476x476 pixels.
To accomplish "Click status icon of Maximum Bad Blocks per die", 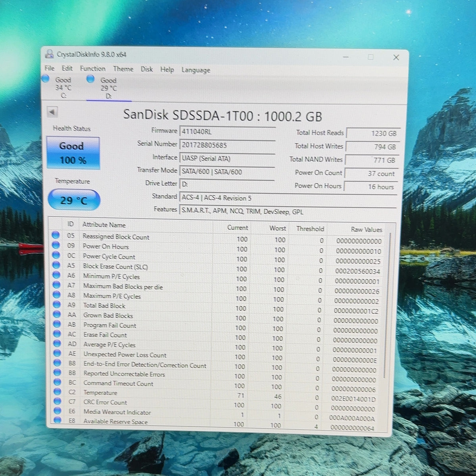I will [x=56, y=285].
